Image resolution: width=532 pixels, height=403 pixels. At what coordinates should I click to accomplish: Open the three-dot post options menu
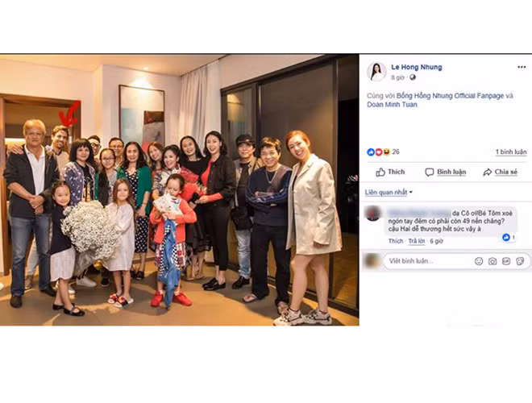(522, 67)
